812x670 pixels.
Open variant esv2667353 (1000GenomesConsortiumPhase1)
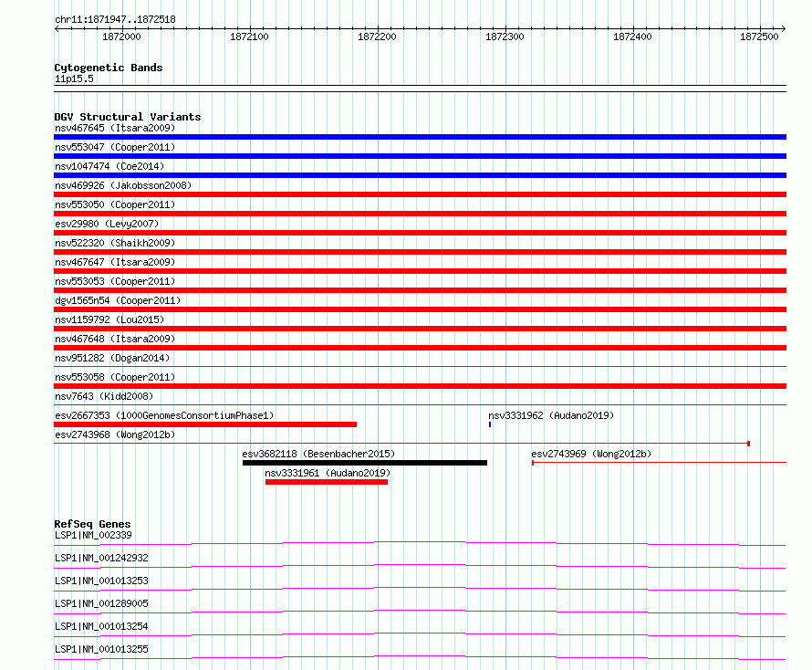[x=164, y=415]
